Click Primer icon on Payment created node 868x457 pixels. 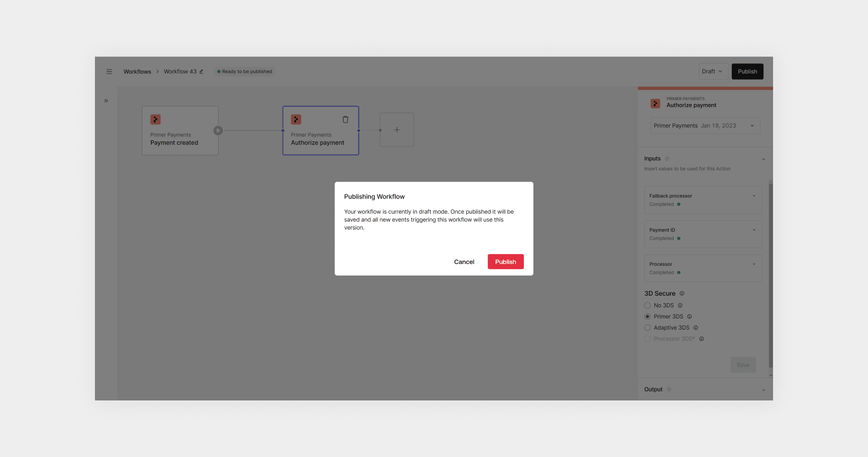[x=155, y=119]
